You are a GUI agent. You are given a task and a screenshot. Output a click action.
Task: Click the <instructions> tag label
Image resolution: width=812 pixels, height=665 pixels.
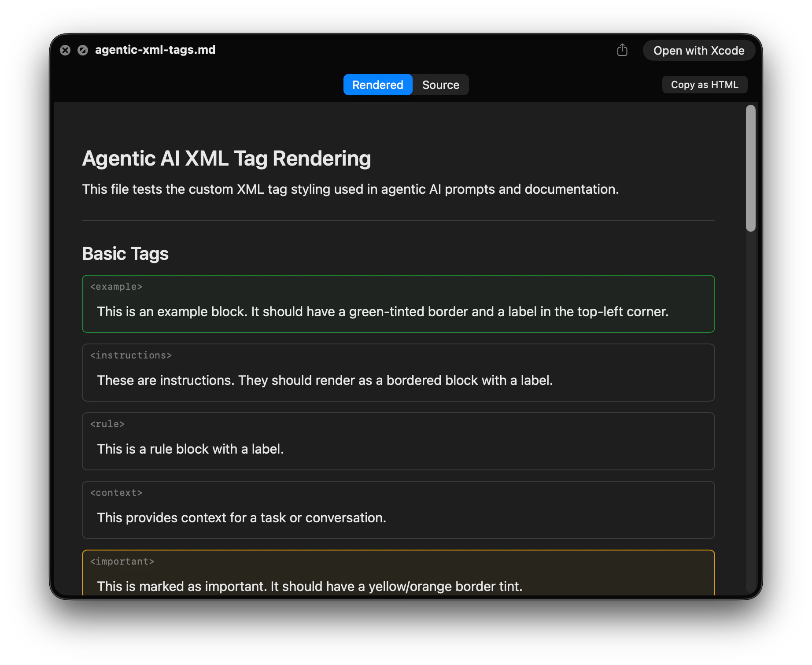click(130, 355)
